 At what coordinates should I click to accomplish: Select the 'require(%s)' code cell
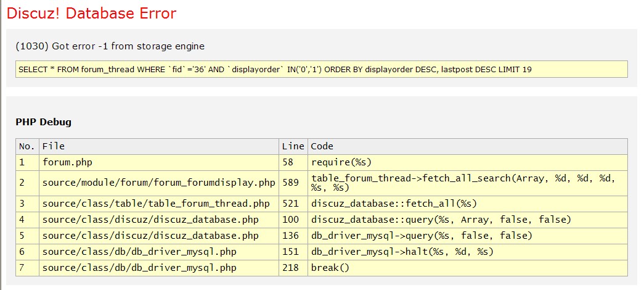click(x=468, y=162)
